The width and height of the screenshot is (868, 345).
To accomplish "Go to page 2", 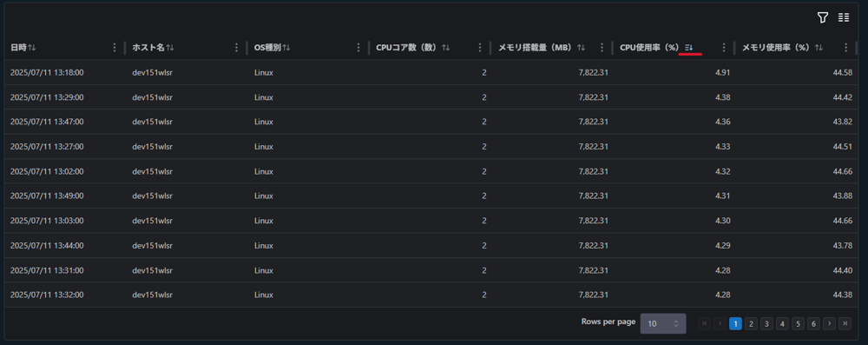I will point(751,323).
